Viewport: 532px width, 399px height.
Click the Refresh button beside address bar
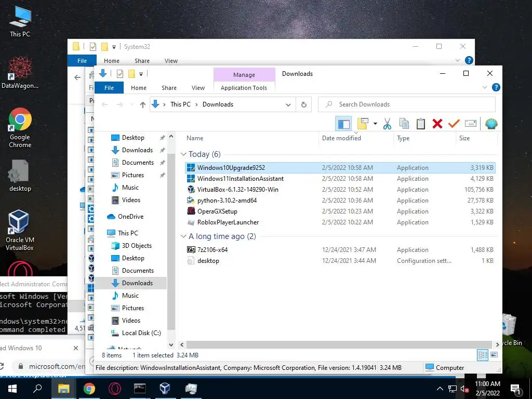(303, 104)
